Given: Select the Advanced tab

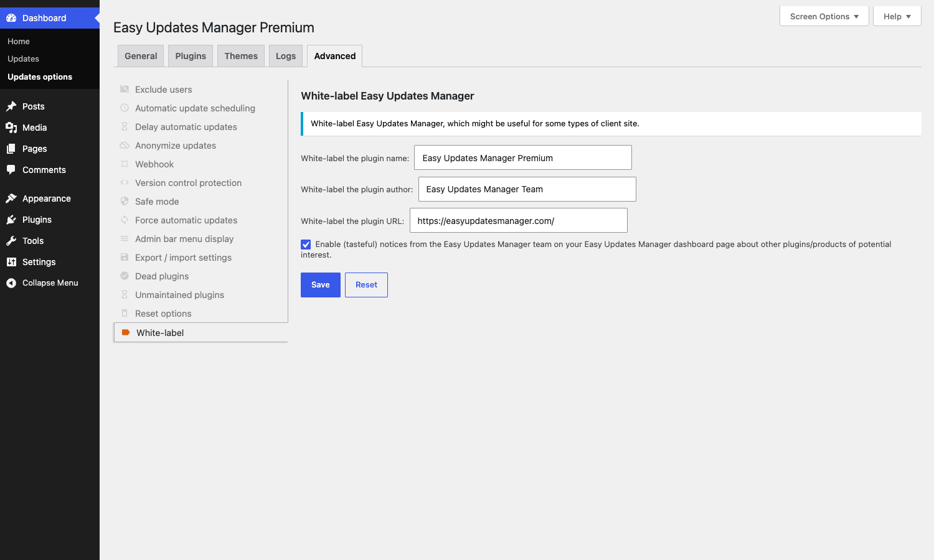Looking at the screenshot, I should (x=335, y=56).
